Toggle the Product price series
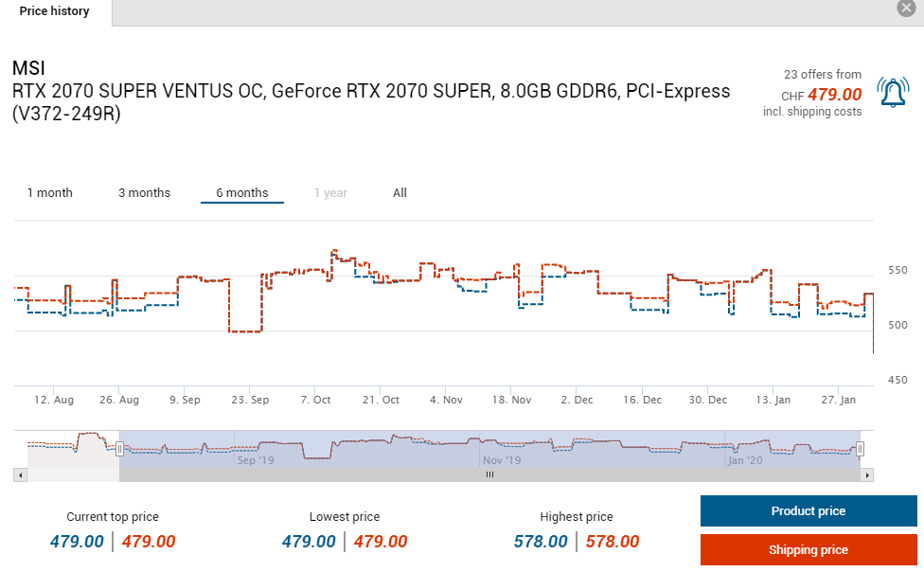924x572 pixels. 808,511
